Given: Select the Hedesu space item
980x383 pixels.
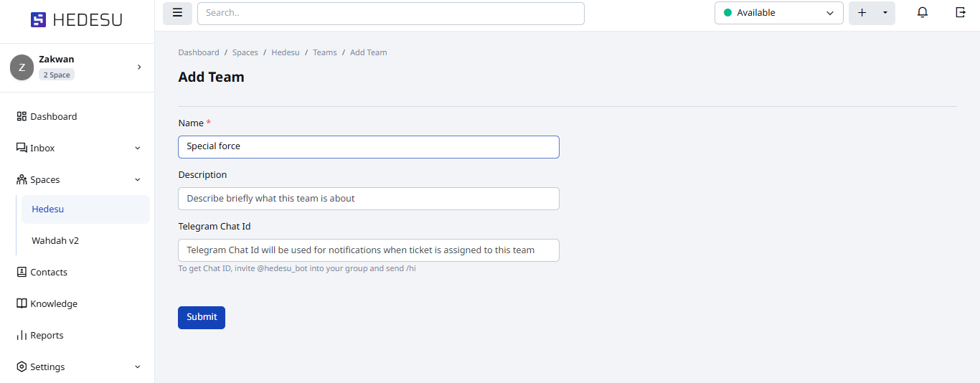Looking at the screenshot, I should (48, 209).
